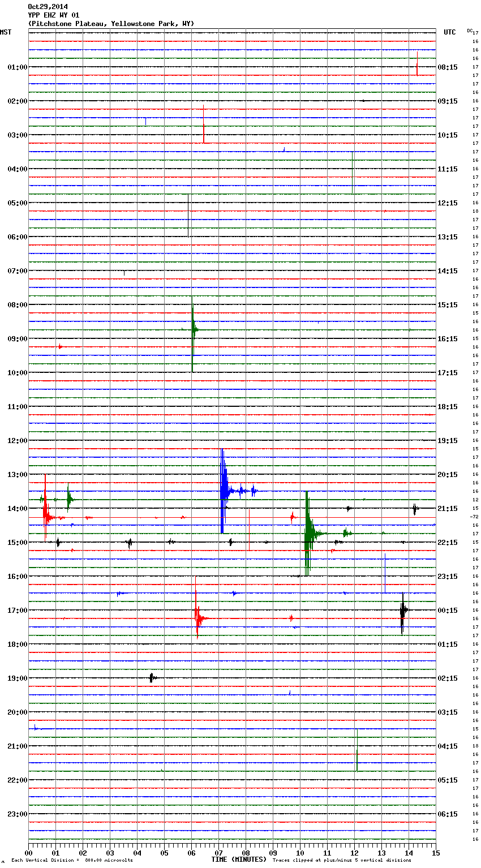Click the MST time label '01:00'

18,67
